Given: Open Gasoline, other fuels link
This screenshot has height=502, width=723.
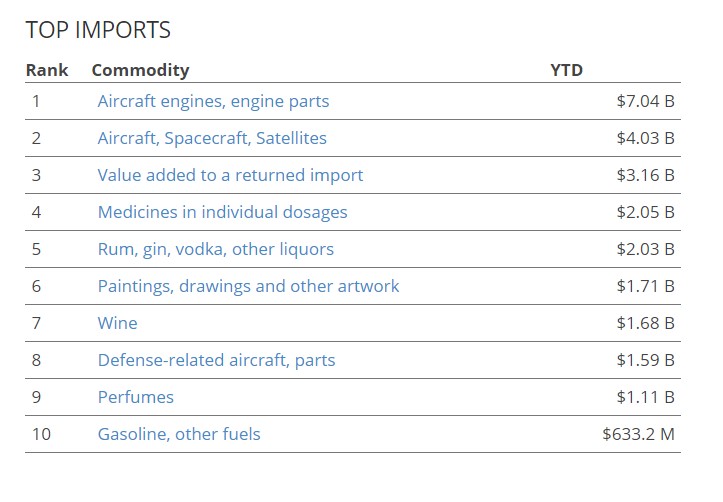Looking at the screenshot, I should coord(179,434).
